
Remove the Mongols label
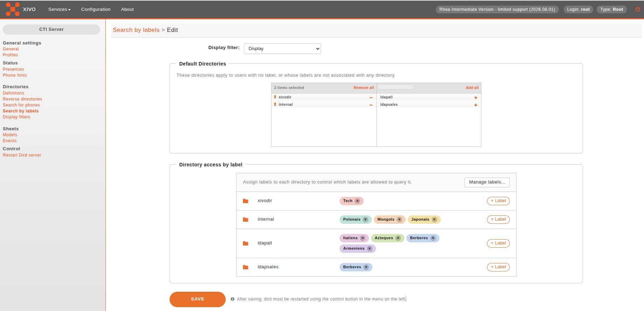coord(399,220)
